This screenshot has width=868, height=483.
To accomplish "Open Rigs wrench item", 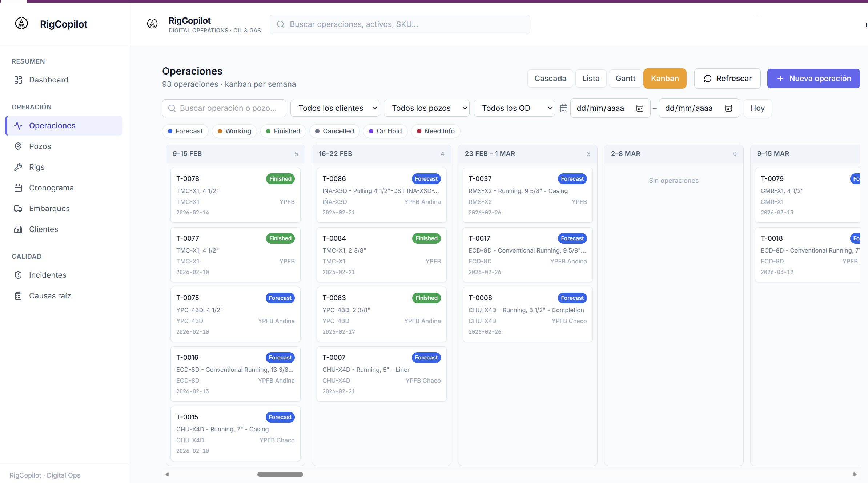I will pyautogui.click(x=64, y=167).
